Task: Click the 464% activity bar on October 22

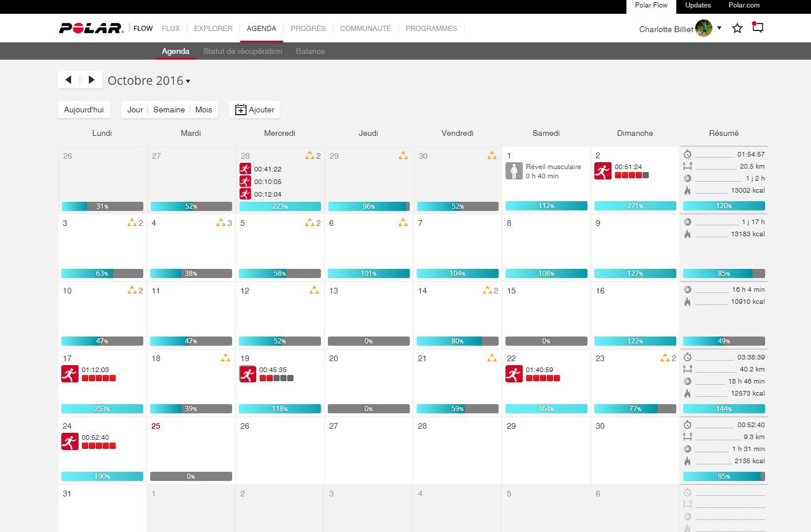Action: 546,409
